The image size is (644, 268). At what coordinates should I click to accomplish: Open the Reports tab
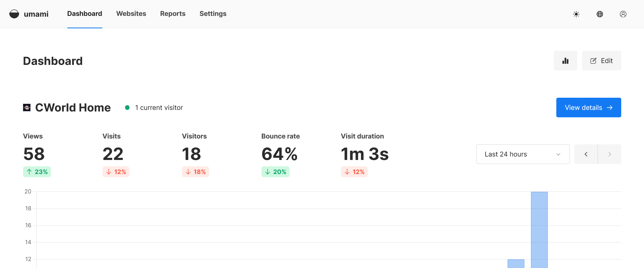point(173,14)
